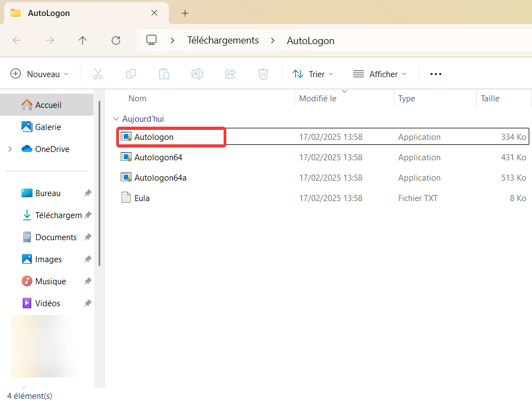Click the Cut scissors icon
The height and width of the screenshot is (401, 532).
pyautogui.click(x=97, y=74)
